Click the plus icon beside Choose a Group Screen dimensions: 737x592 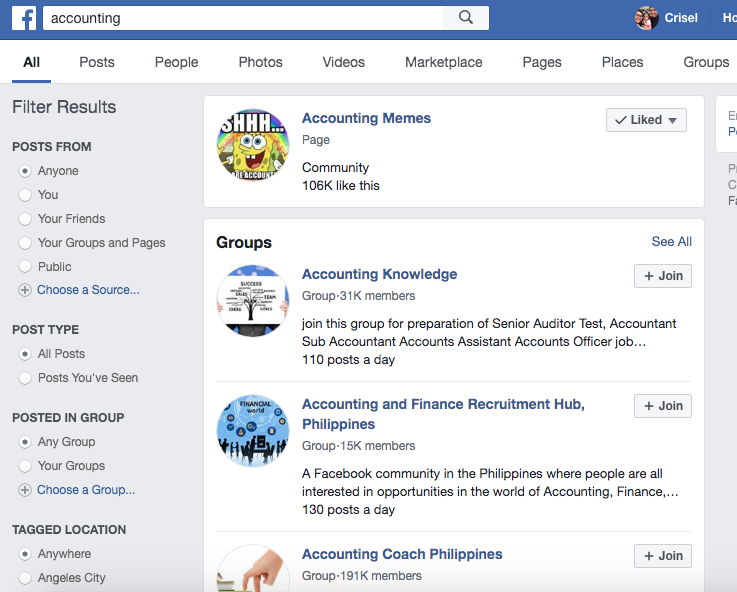click(x=25, y=491)
